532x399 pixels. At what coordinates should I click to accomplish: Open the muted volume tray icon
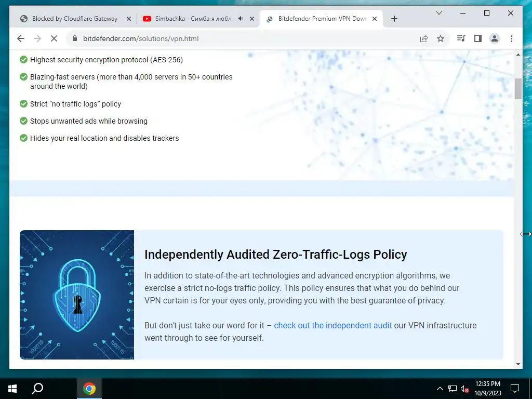[x=465, y=389]
